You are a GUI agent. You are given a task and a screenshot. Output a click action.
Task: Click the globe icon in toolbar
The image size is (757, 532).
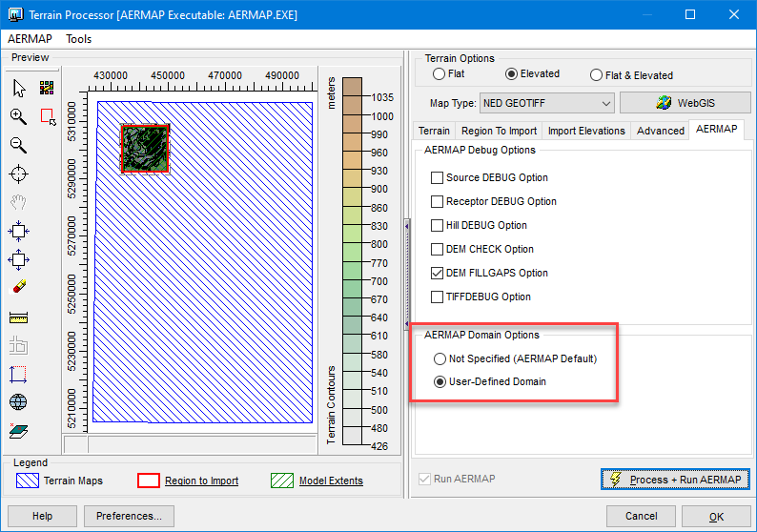pos(18,402)
